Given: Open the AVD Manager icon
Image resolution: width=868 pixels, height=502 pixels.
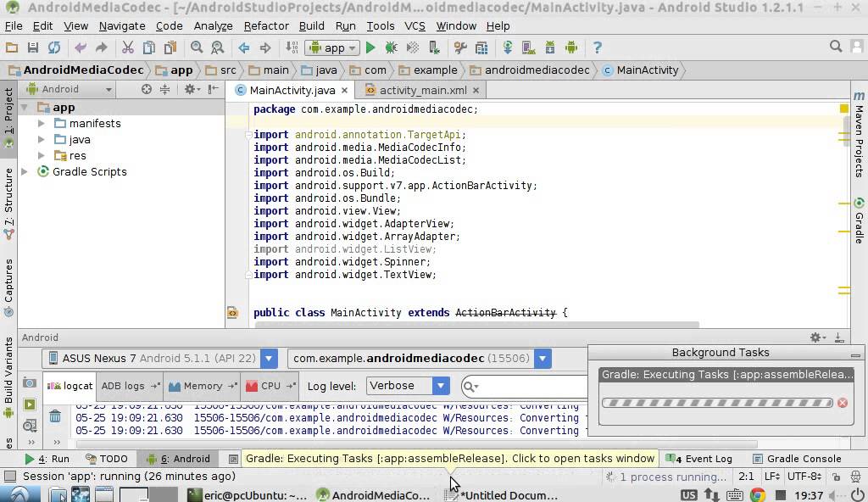Looking at the screenshot, I should [529, 47].
